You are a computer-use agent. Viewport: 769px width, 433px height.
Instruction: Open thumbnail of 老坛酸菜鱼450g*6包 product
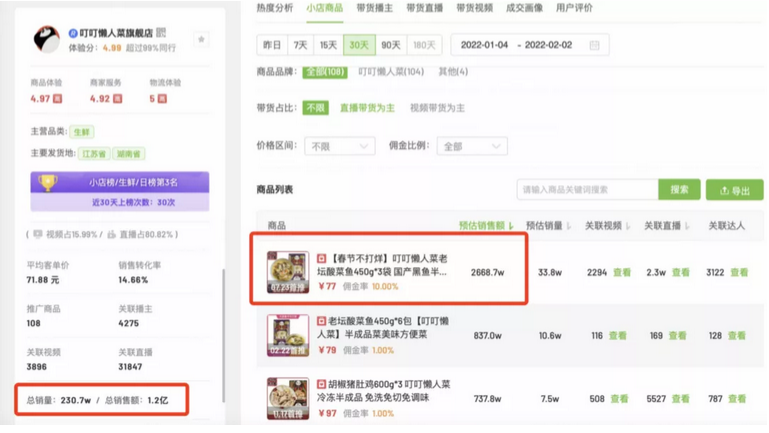pos(288,335)
